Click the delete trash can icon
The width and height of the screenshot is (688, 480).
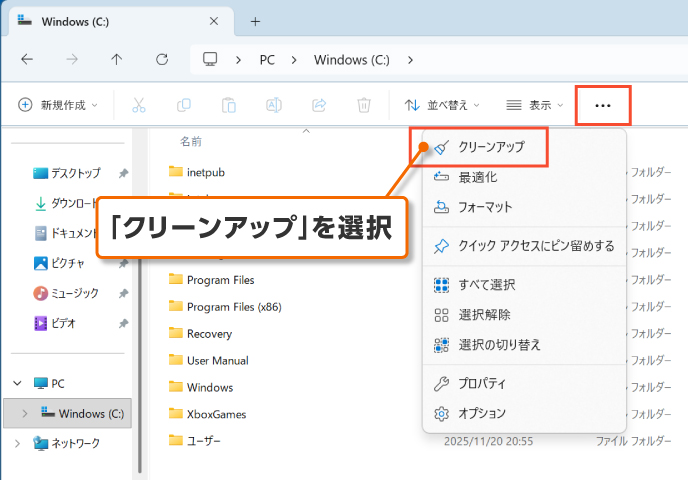[x=365, y=105]
